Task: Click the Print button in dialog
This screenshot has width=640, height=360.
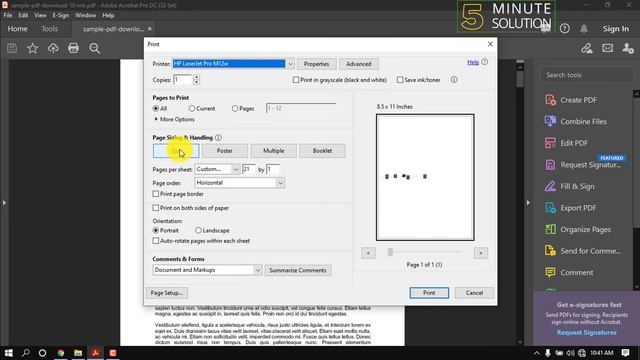Action: pyautogui.click(x=429, y=293)
